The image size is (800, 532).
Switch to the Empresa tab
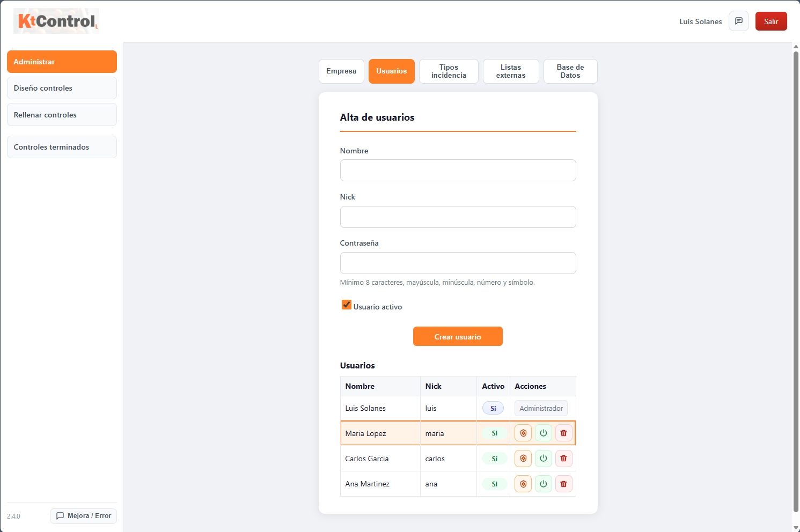[341, 71]
